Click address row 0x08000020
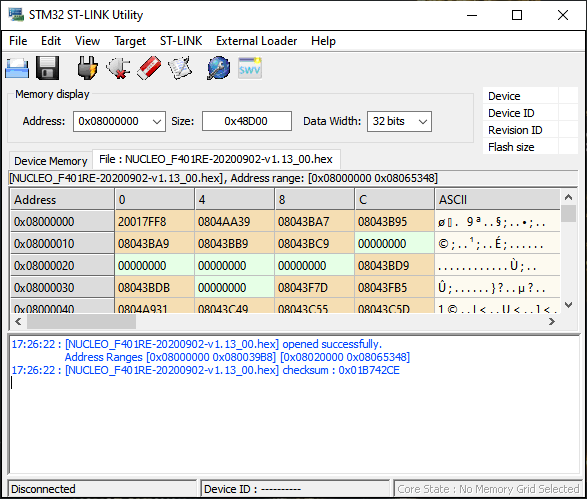This screenshot has height=499, width=587. point(62,266)
